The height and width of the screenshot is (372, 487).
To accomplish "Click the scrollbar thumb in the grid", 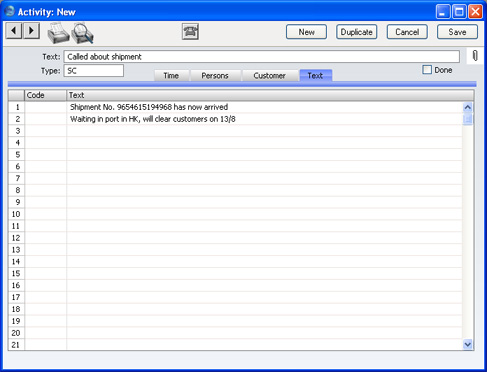I will tap(468, 119).
